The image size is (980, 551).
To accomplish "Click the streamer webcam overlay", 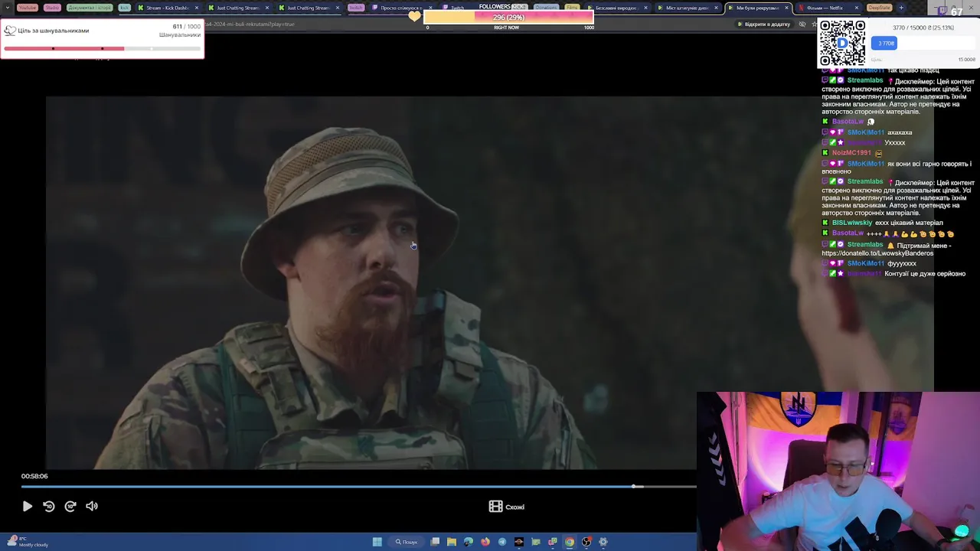I will coord(838,471).
